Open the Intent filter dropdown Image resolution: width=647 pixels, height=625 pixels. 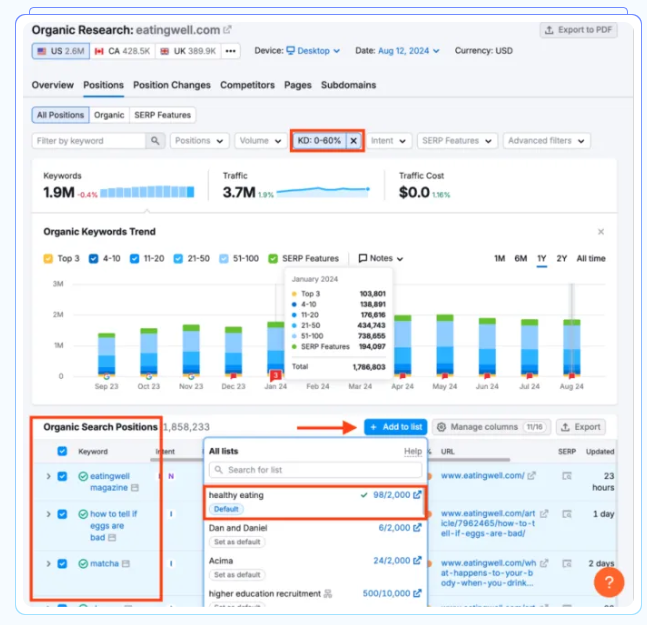[388, 141]
